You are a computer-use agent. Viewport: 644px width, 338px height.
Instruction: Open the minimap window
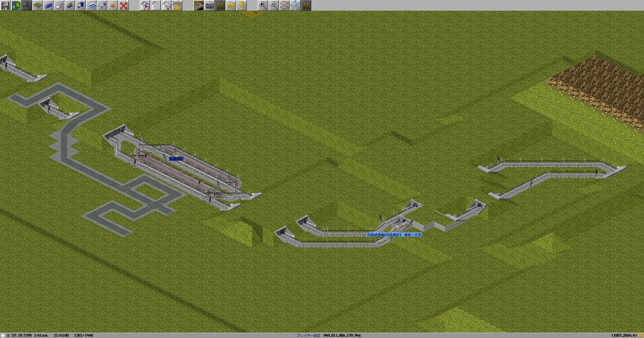point(16,5)
